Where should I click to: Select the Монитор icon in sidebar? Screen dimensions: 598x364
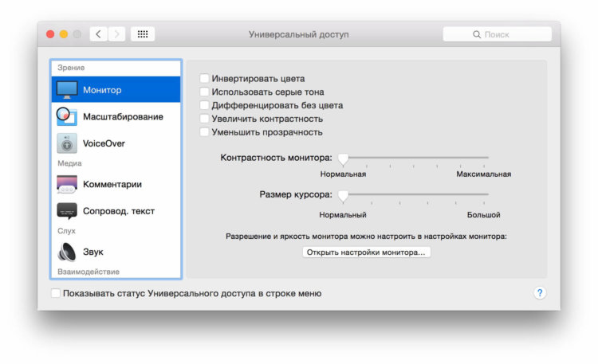tap(67, 90)
